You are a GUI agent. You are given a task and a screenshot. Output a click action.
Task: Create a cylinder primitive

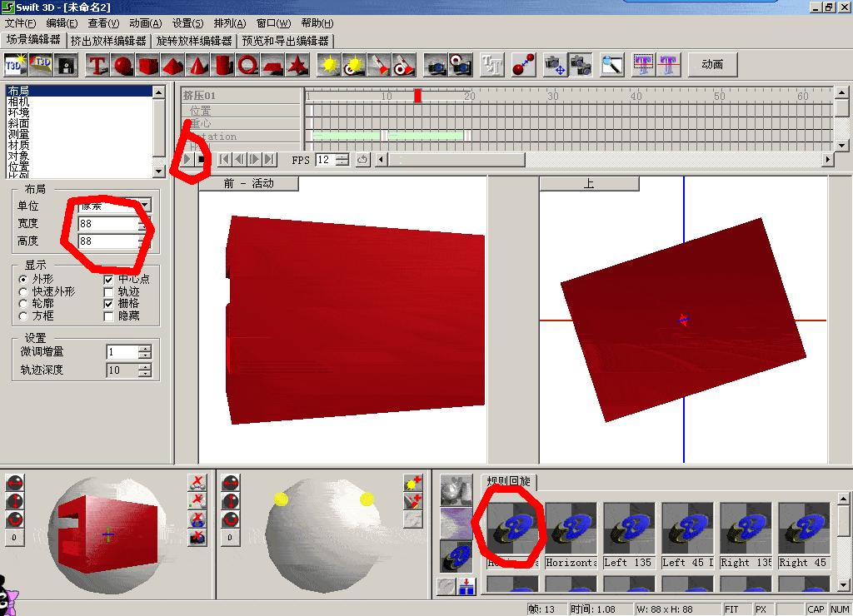click(223, 65)
